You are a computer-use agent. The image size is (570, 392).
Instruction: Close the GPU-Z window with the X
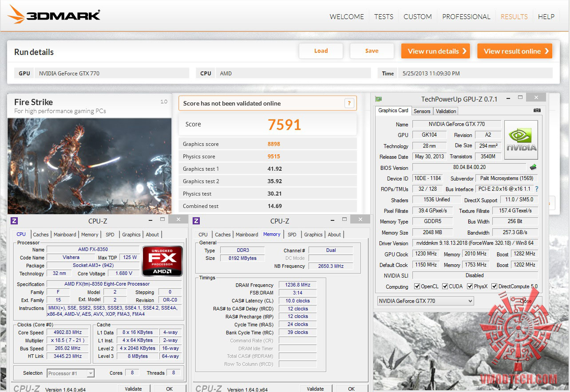point(537,97)
